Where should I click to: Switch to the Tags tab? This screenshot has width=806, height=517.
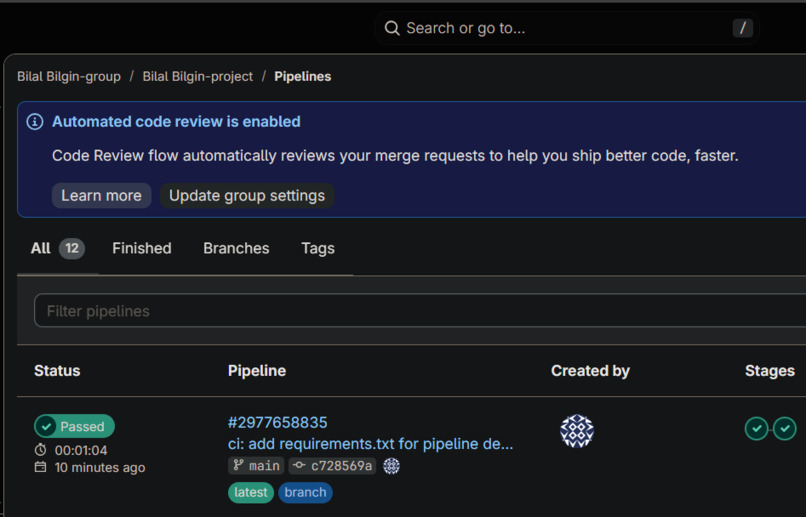coord(318,249)
